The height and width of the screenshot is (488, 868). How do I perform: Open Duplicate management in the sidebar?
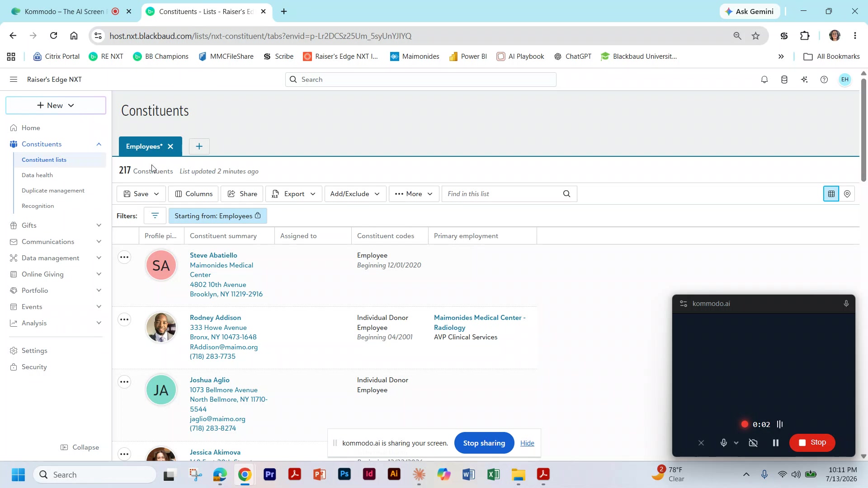coord(53,191)
